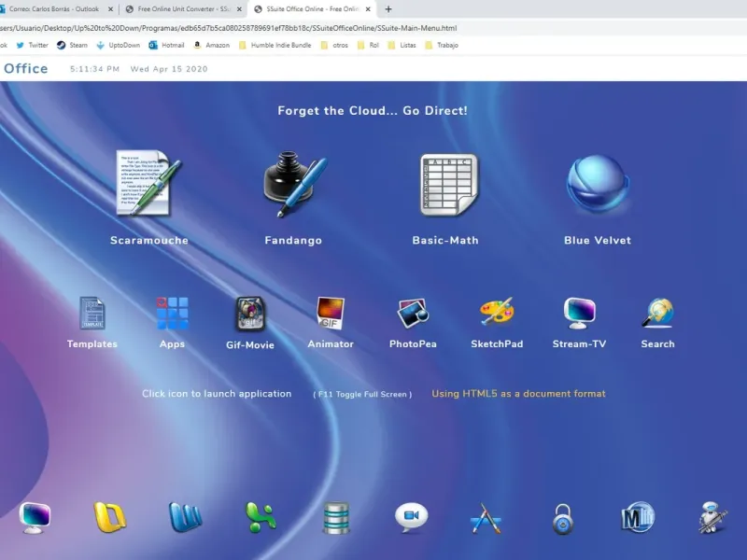This screenshot has width=747, height=560.
Task: Open the Animator GIF icon
Action: tap(331, 313)
